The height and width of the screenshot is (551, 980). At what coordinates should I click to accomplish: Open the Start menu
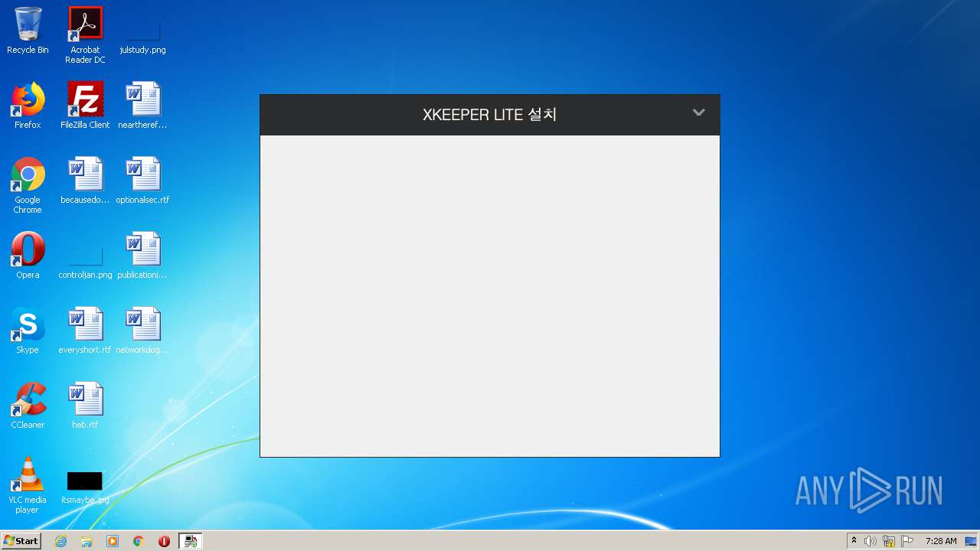[21, 541]
